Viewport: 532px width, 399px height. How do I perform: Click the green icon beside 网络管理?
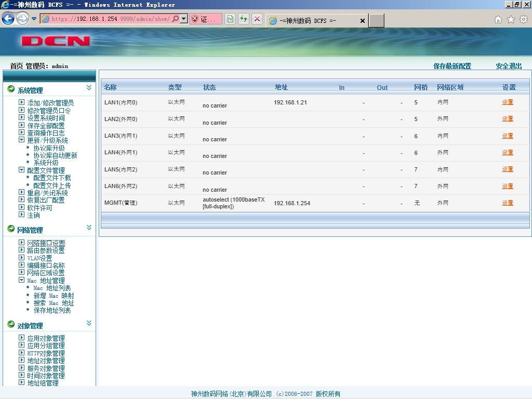click(x=11, y=229)
